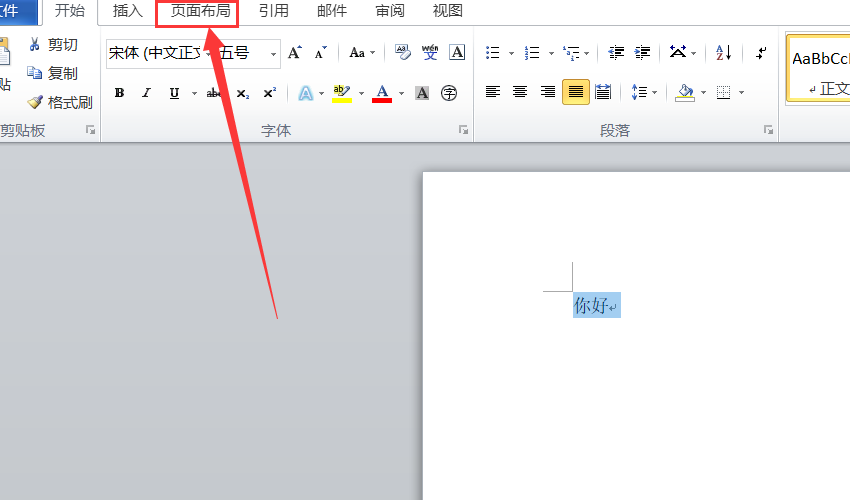Image resolution: width=850 pixels, height=500 pixels.
Task: Open the Change Case dropdown arrow
Action: (x=373, y=53)
